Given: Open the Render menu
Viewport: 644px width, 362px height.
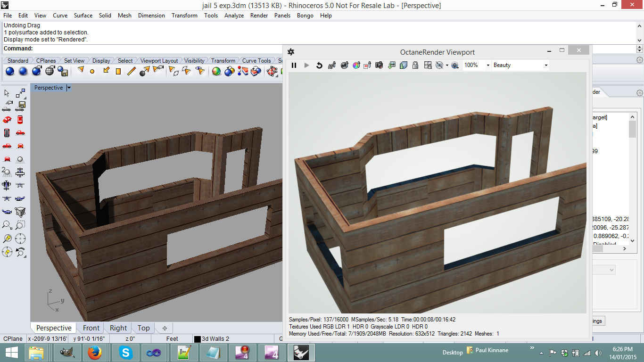Looking at the screenshot, I should pyautogui.click(x=259, y=16).
